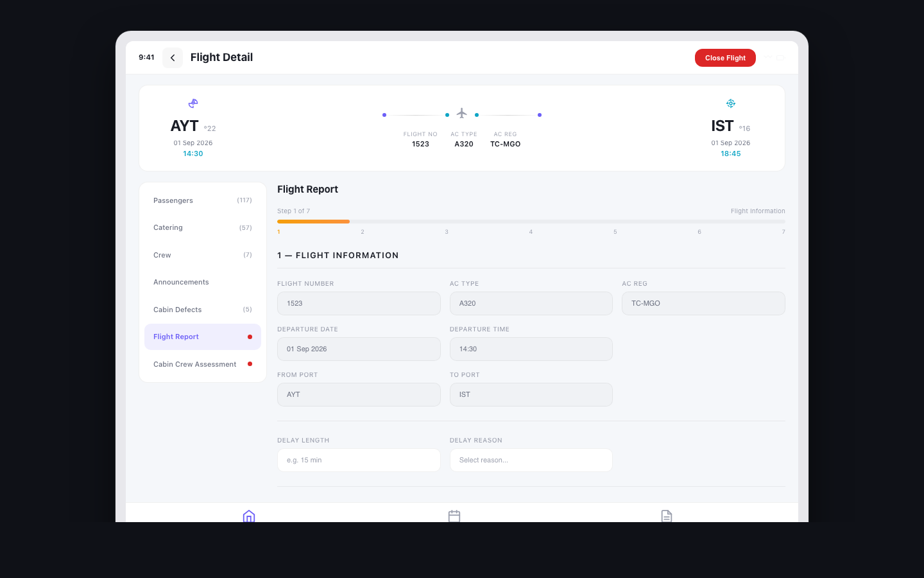924x578 pixels.
Task: Select Cabin Crew Assessment in sidebar
Action: (202, 364)
